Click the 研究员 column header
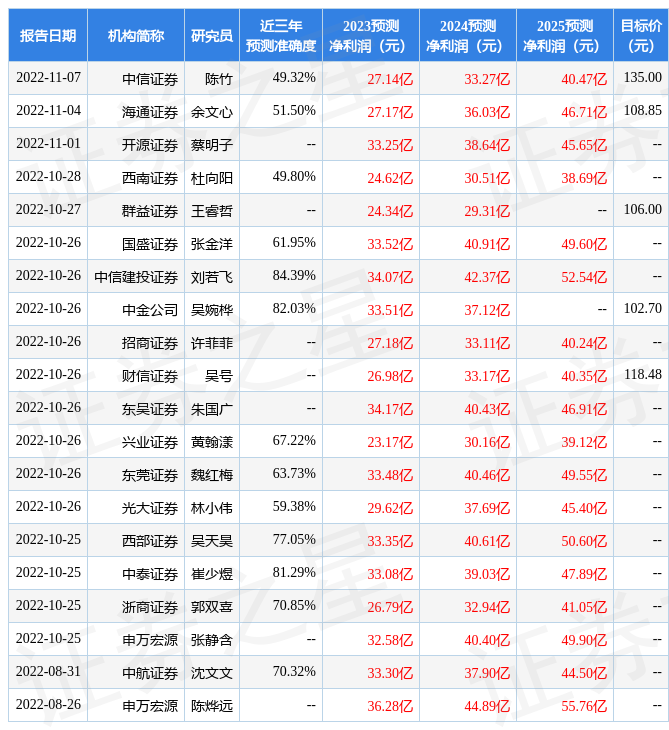Image resolution: width=669 pixels, height=730 pixels. point(212,35)
